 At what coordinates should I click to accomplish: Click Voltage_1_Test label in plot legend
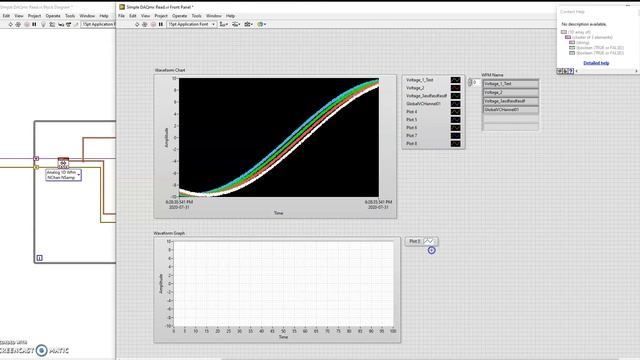point(420,80)
